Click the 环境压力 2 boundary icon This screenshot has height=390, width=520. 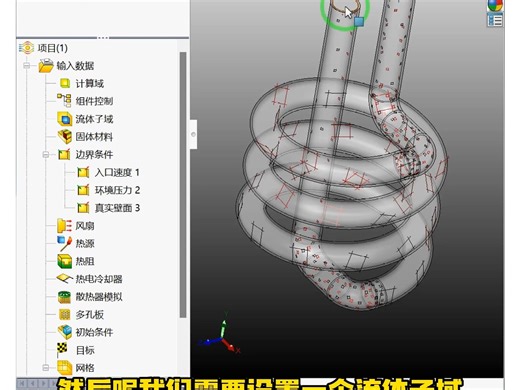point(83,190)
